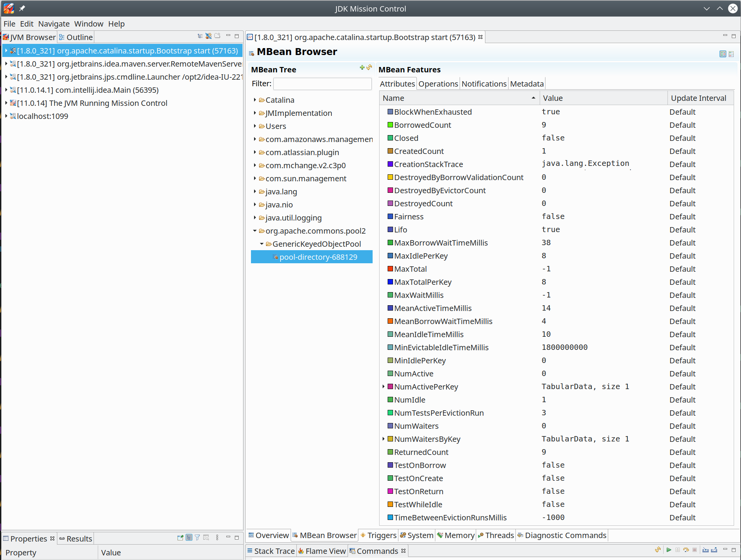The width and height of the screenshot is (741, 560).
Task: Click the green play icon in Commands
Action: pos(669,550)
